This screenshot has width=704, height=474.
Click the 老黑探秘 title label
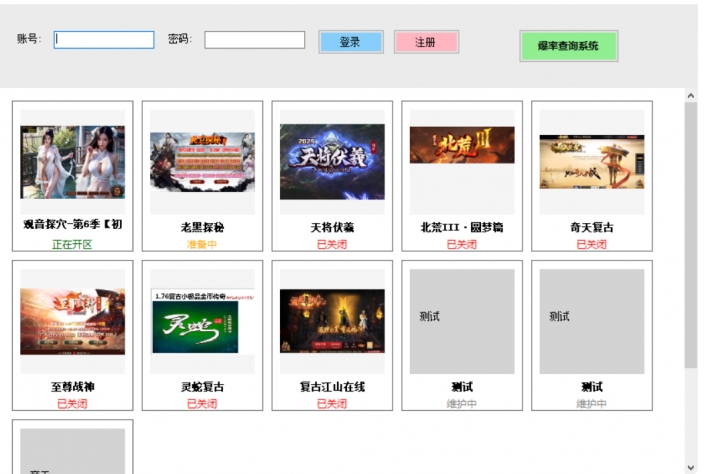(x=202, y=228)
